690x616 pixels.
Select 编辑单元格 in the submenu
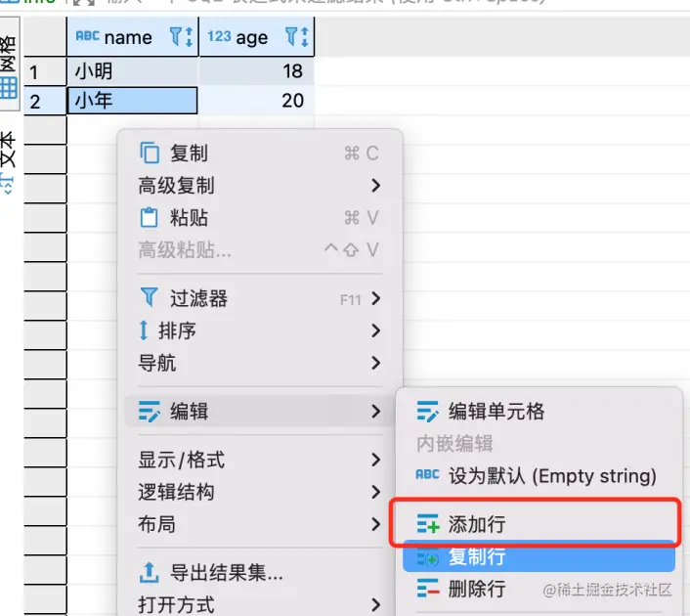point(539,412)
